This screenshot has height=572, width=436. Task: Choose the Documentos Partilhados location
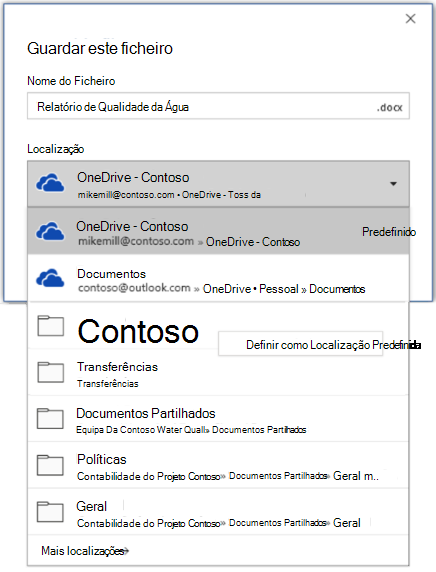[x=218, y=419]
